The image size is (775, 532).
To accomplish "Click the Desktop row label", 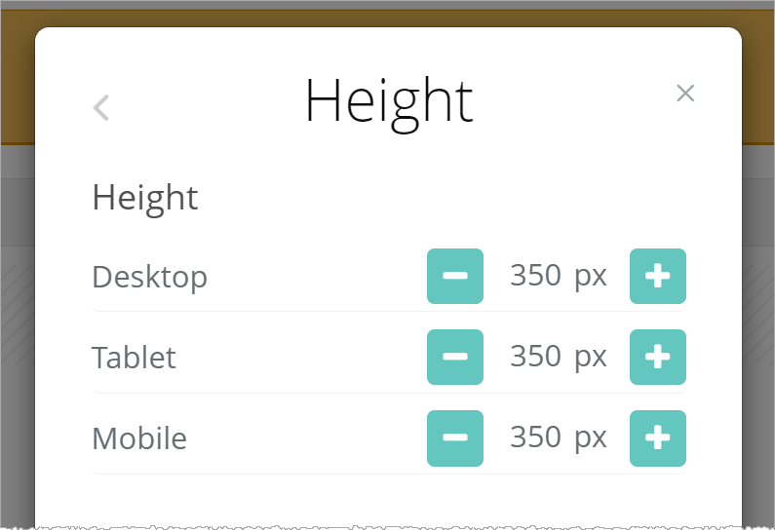I will [149, 278].
